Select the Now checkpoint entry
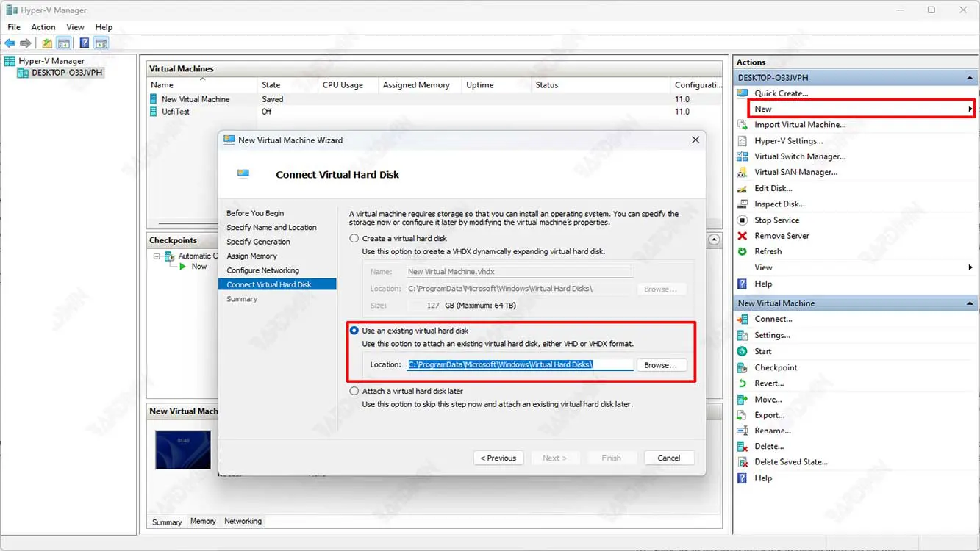Viewport: 980px width, 551px height. pyautogui.click(x=199, y=267)
